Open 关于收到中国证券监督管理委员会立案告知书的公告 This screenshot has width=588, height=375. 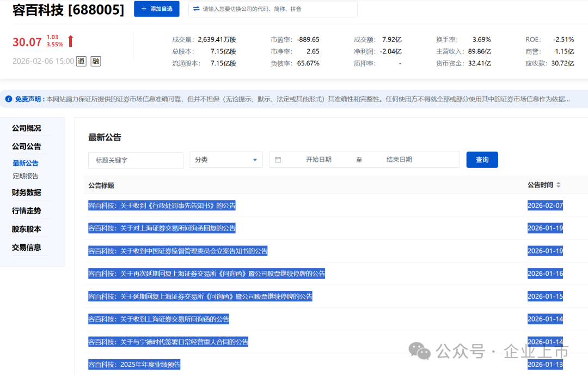click(177, 251)
